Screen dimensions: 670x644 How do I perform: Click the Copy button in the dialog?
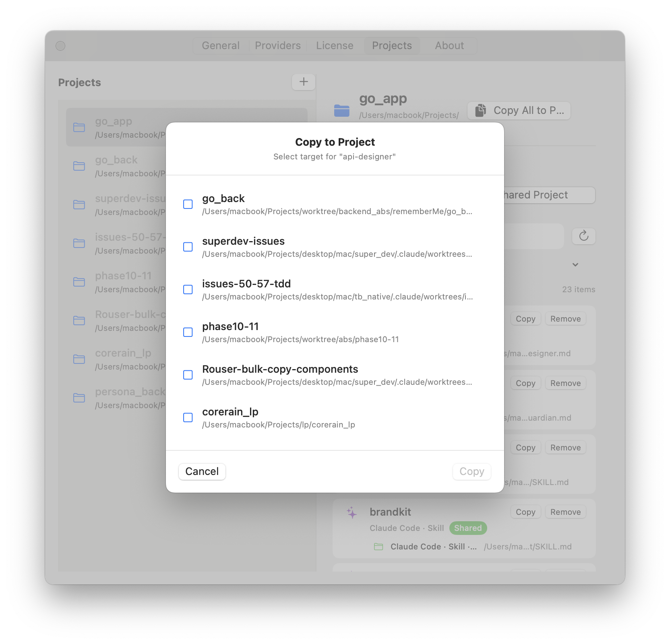(472, 471)
